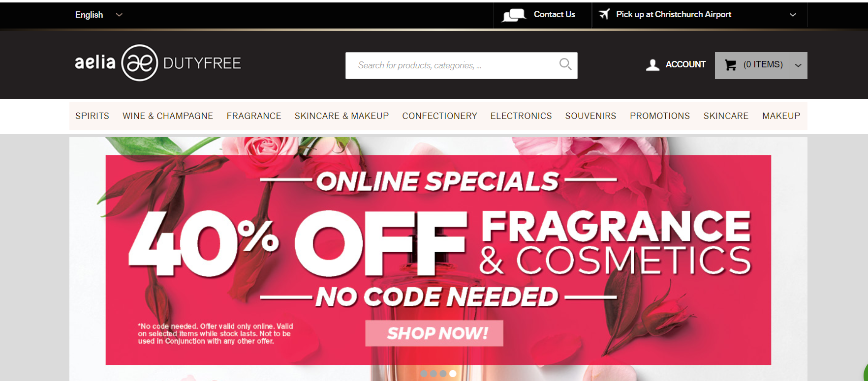This screenshot has width=868, height=381.
Task: Open the Confectionery category
Action: (x=439, y=116)
